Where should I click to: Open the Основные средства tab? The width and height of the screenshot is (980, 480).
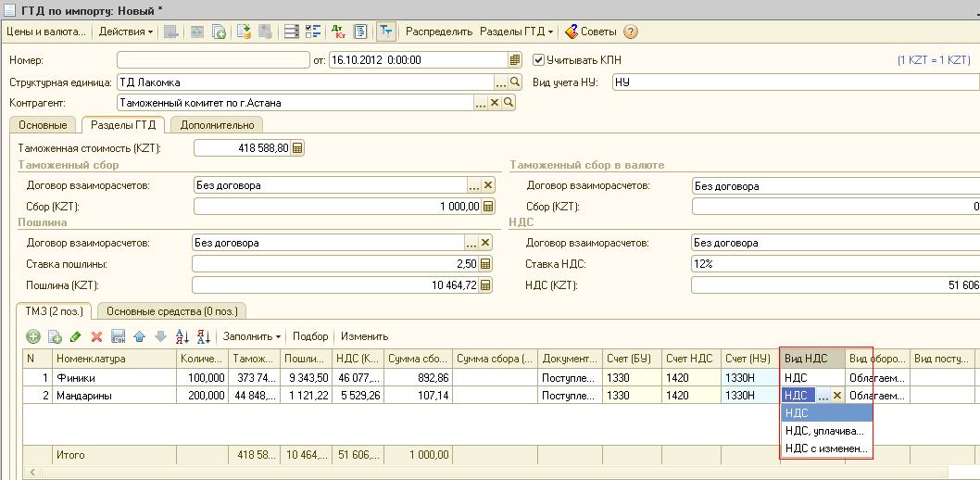171,311
